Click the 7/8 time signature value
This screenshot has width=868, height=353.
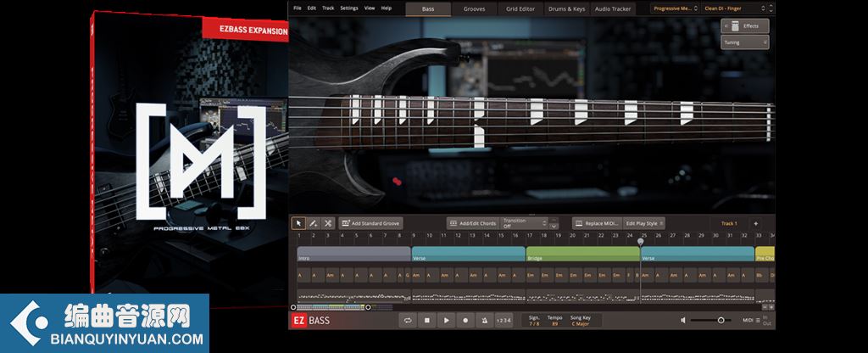pyautogui.click(x=534, y=323)
